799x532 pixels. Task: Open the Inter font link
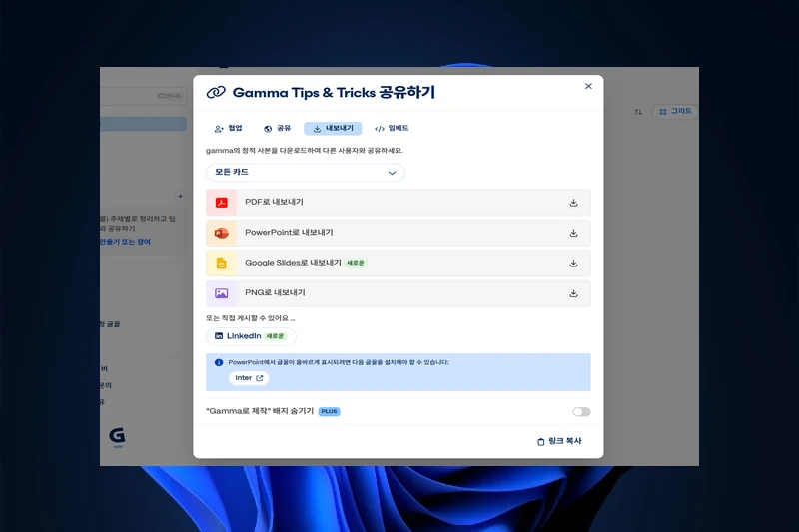[249, 378]
